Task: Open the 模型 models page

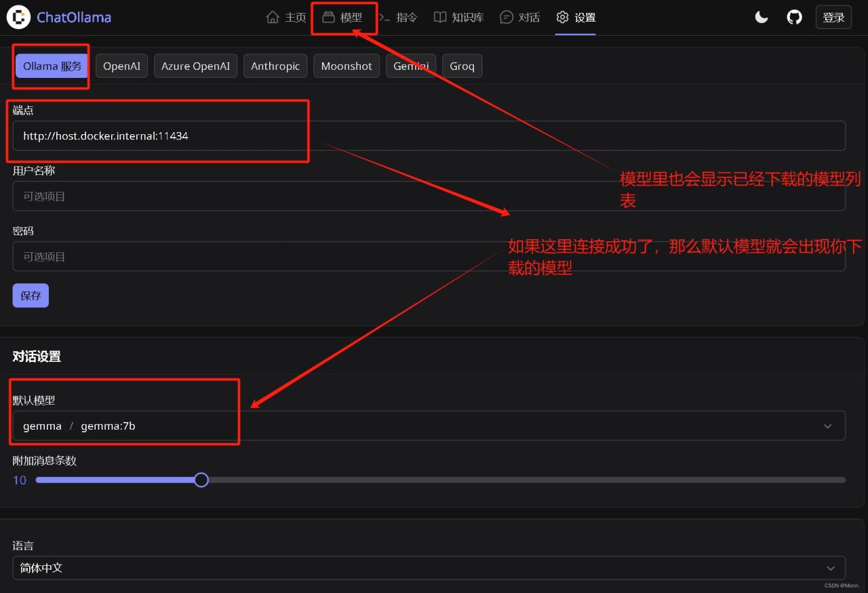Action: pyautogui.click(x=342, y=18)
